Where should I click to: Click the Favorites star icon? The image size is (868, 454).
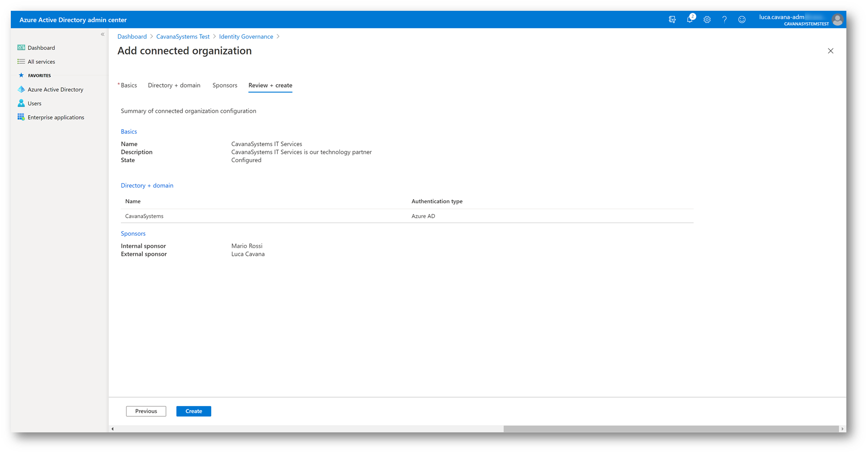(21, 75)
